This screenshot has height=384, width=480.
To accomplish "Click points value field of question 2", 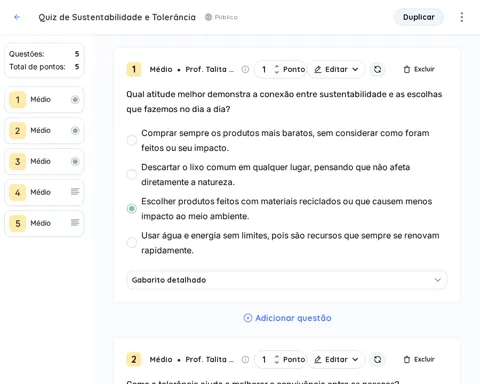I will 264,359.
